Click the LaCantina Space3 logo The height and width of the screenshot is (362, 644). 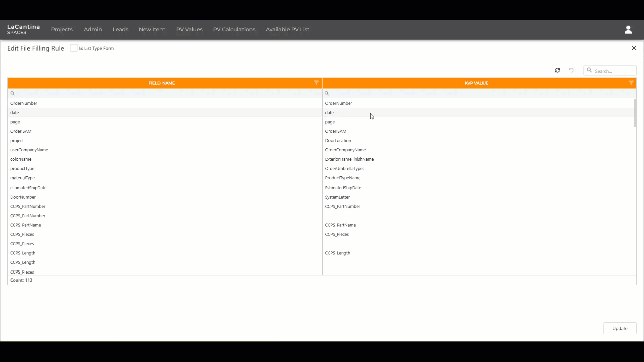click(x=23, y=29)
